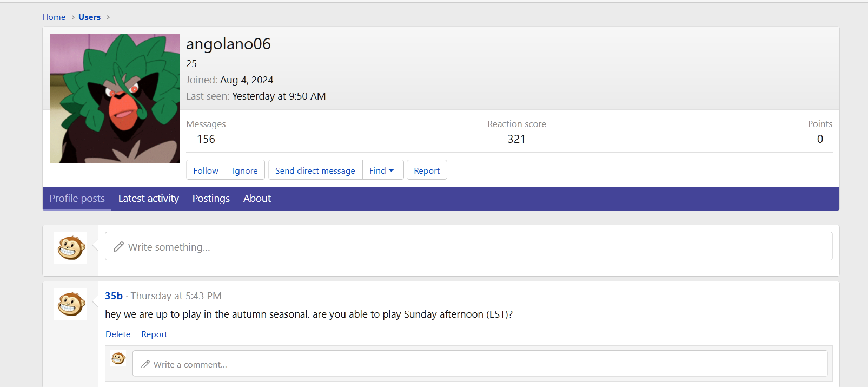Click the breadcrumb arrow after Home
868x387 pixels.
(x=73, y=17)
